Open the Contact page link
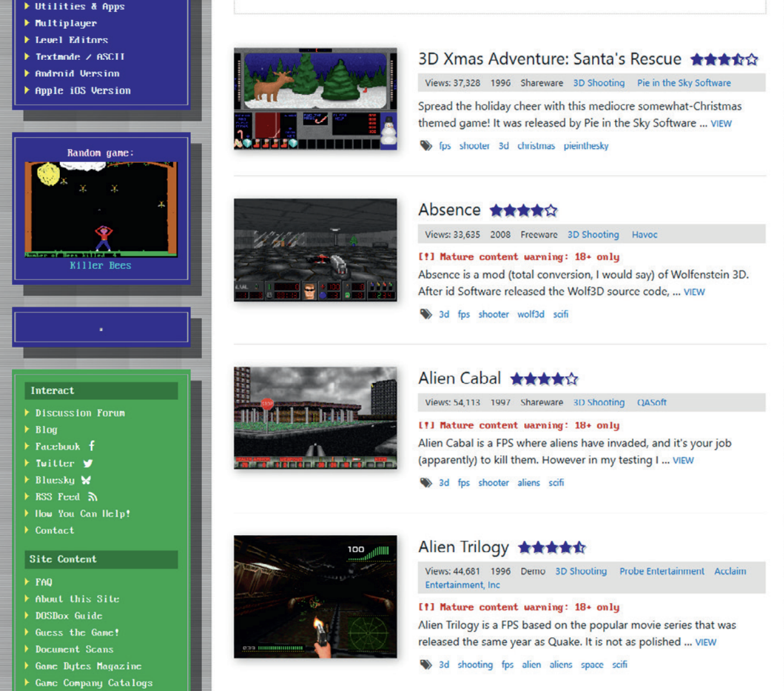This screenshot has width=784, height=691. coord(54,531)
